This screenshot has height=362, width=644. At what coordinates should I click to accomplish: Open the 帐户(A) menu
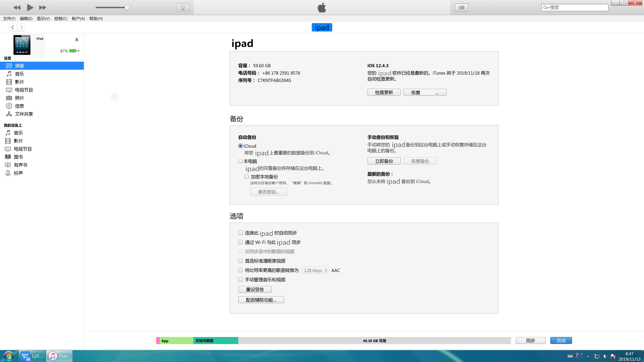click(x=78, y=18)
